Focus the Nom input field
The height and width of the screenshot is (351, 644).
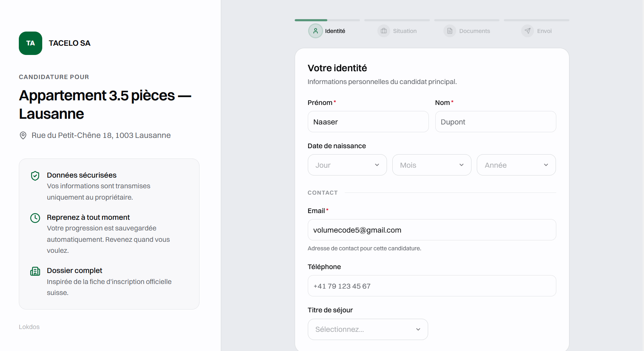(x=495, y=122)
